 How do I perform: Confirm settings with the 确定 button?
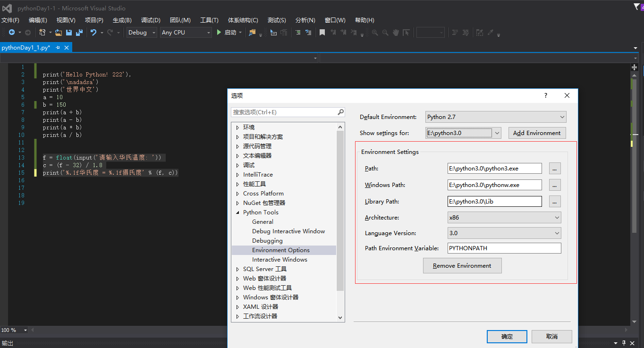click(507, 336)
